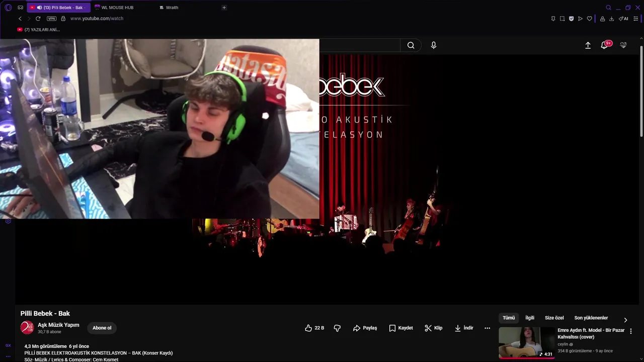Start YouTube voice search microphone
The height and width of the screenshot is (362, 644).
434,45
